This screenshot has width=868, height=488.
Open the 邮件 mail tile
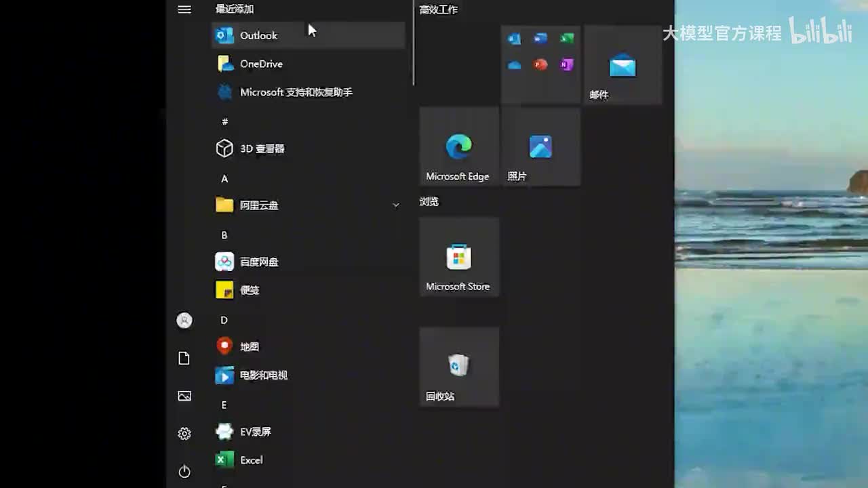623,65
